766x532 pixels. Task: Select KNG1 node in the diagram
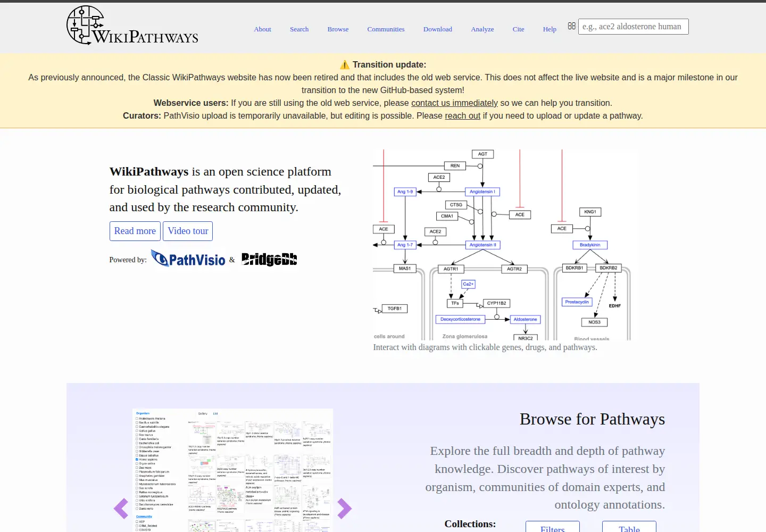click(x=590, y=212)
